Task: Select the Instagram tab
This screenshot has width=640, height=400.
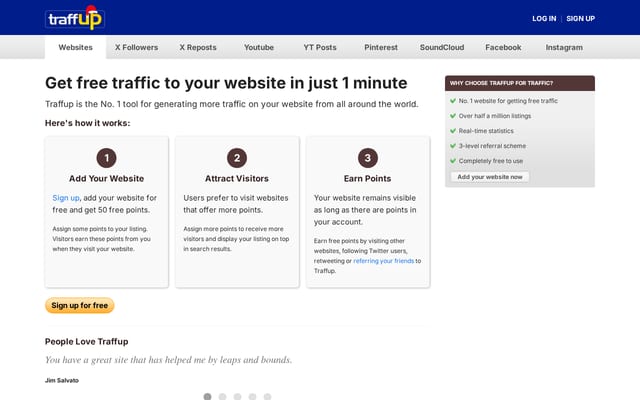Action: coord(564,47)
